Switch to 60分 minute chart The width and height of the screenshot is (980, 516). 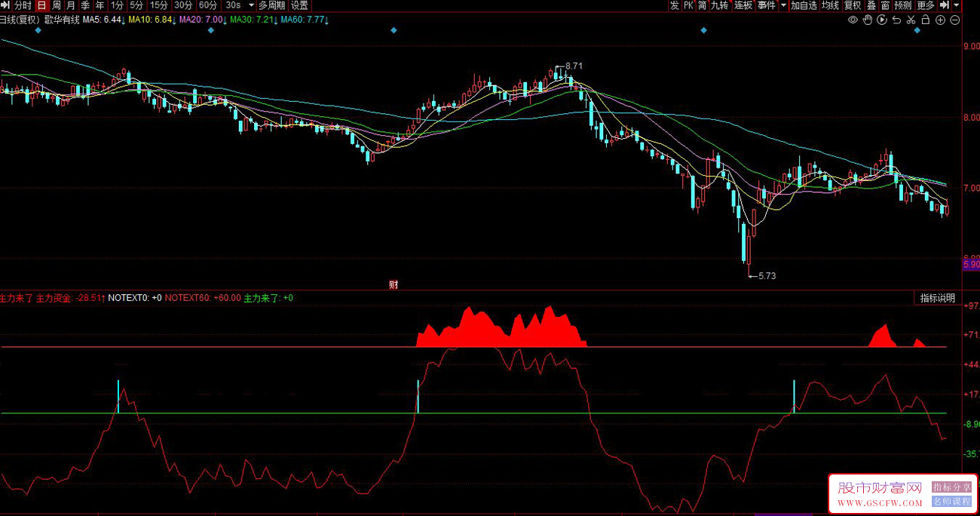pyautogui.click(x=208, y=5)
